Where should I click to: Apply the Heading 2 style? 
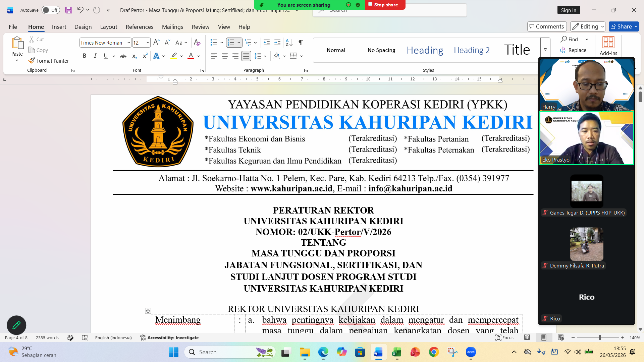click(472, 50)
